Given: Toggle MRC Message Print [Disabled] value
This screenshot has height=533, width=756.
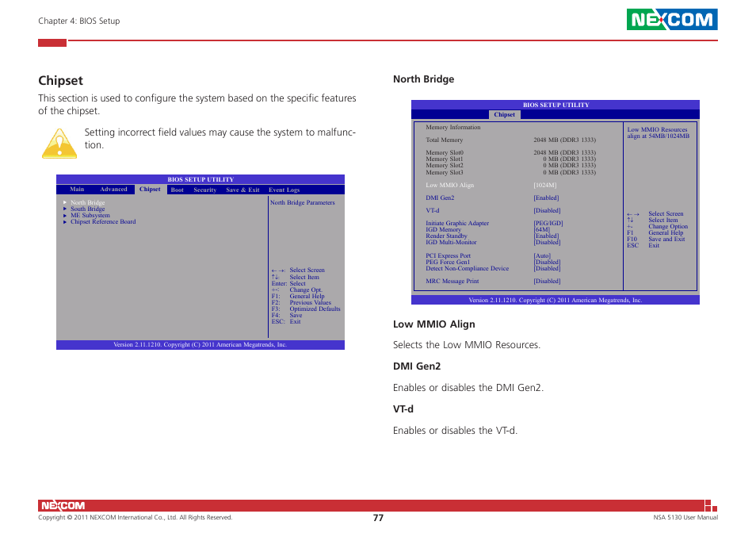Looking at the screenshot, I should [x=547, y=282].
